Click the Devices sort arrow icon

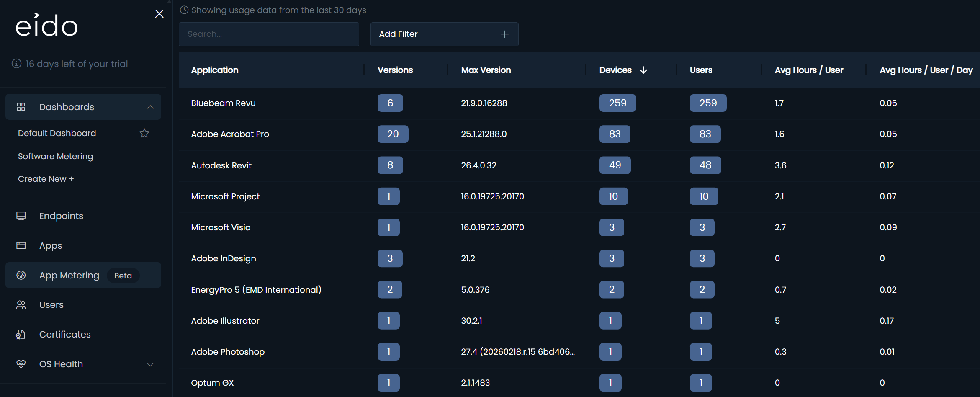[643, 70]
